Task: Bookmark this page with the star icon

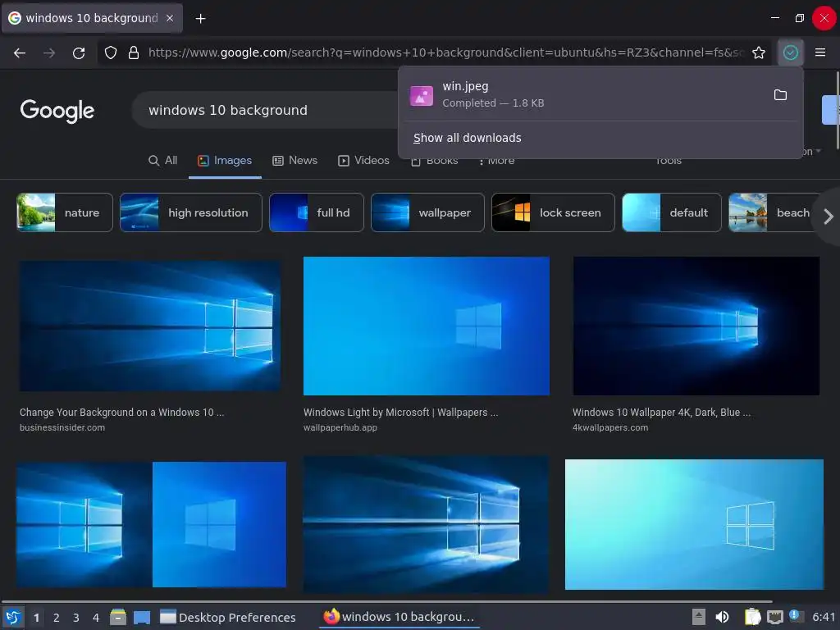Action: click(759, 52)
